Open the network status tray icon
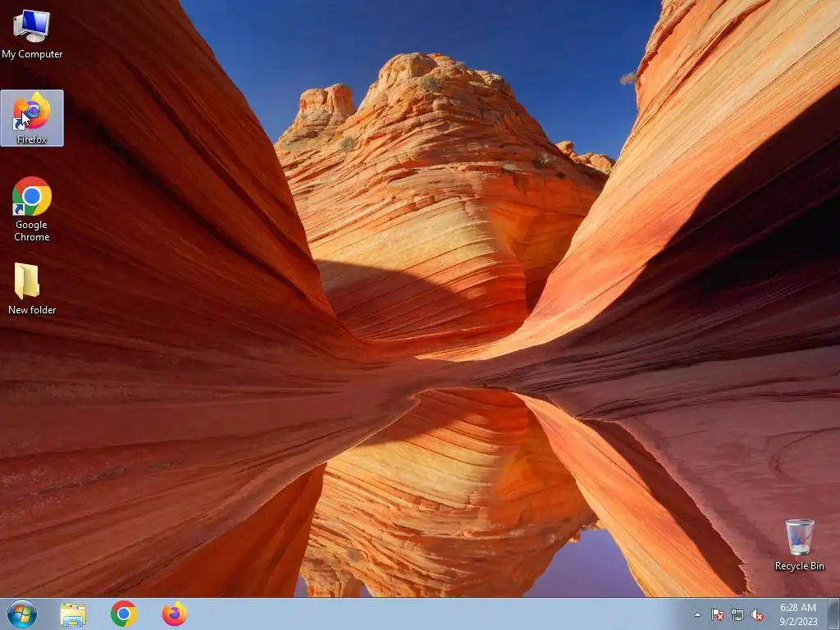Screen dimensions: 840x630 pyautogui.click(x=737, y=615)
